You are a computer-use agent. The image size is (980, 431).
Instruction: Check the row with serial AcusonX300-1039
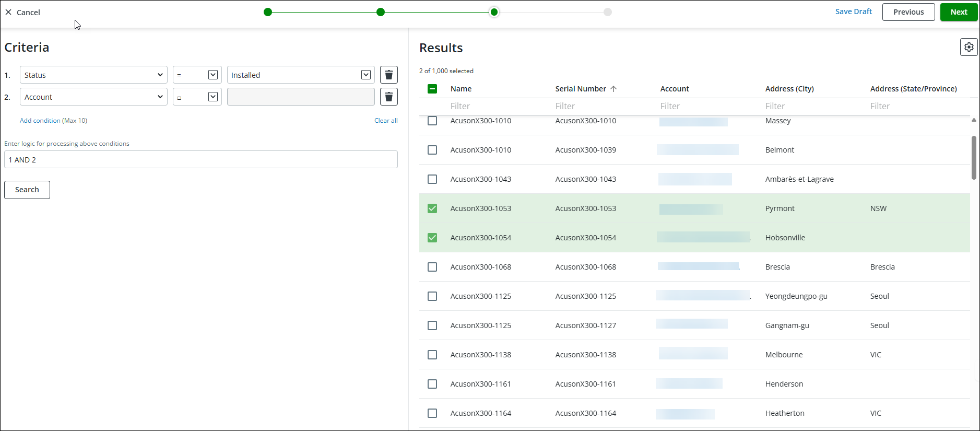432,150
